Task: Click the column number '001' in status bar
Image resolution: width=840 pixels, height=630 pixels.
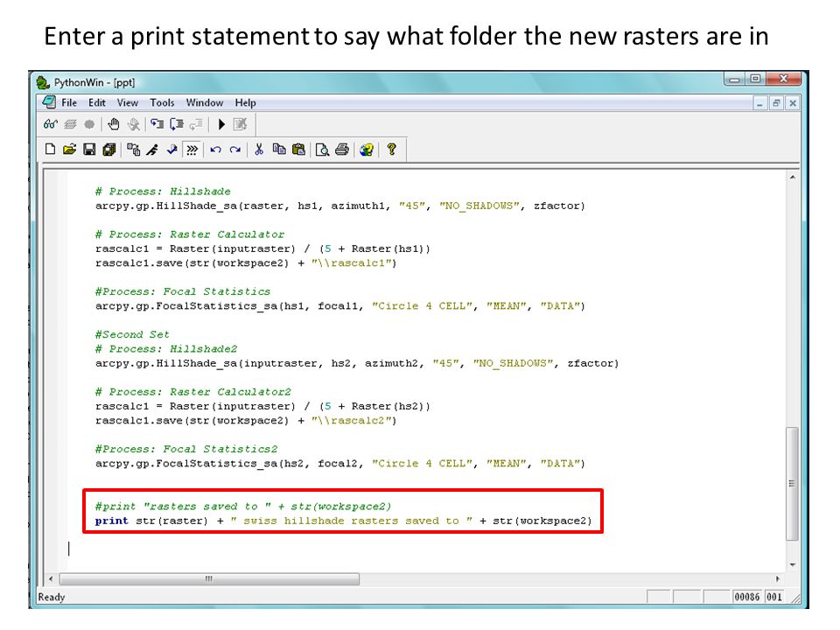Action: coord(774,597)
